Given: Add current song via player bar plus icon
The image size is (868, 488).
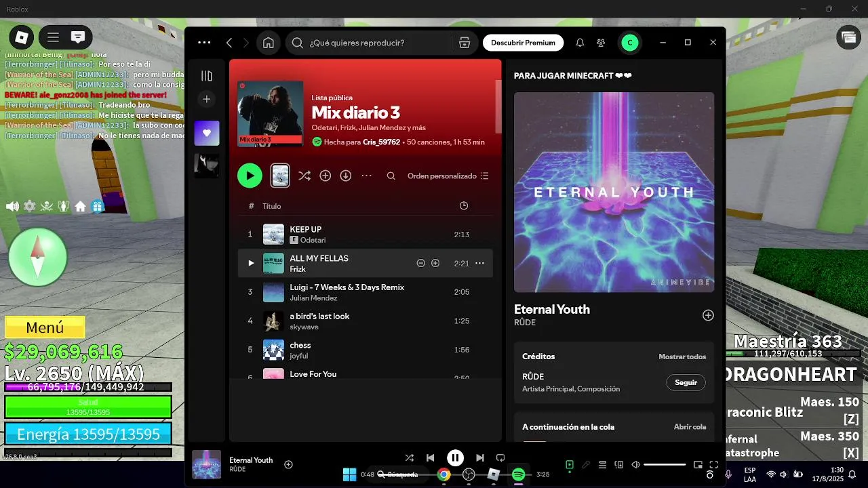Looking at the screenshot, I should click(288, 464).
